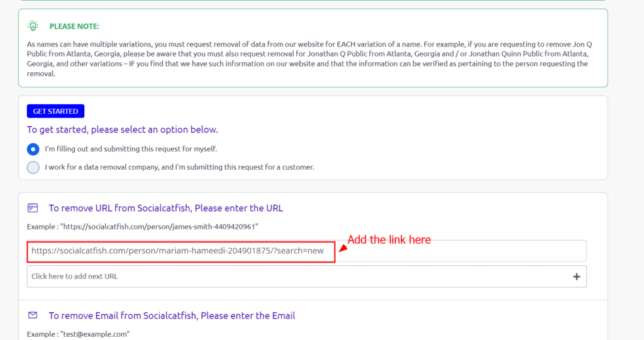This screenshot has height=340, width=644.
Task: Click the name variations notice paragraph
Action: 311,58
